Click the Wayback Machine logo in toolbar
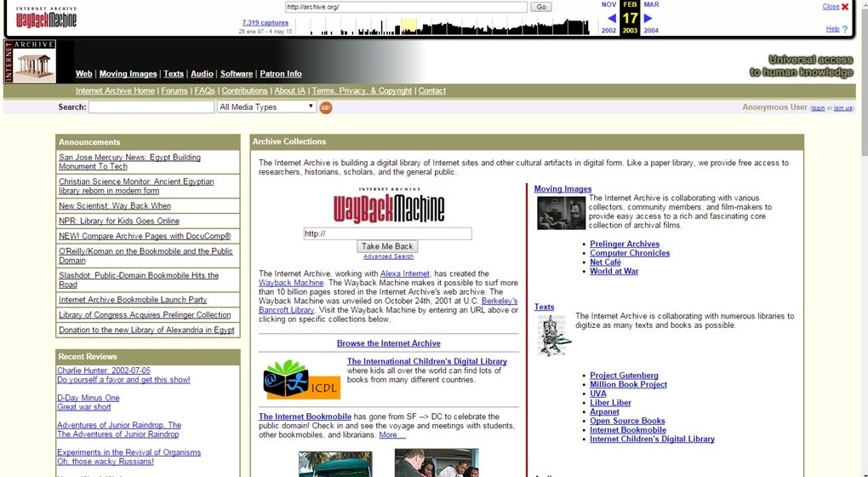 pyautogui.click(x=46, y=17)
